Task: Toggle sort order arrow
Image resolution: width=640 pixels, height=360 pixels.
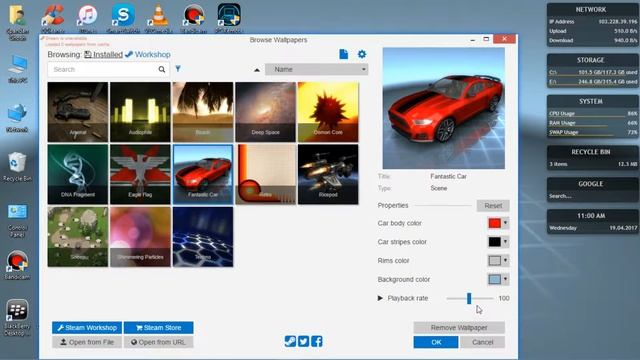Action: (257, 70)
